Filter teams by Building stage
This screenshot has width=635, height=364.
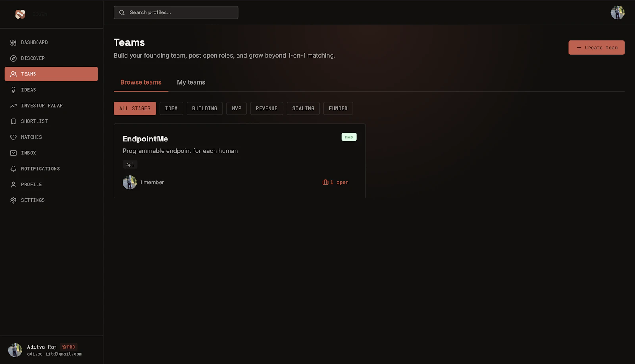(205, 108)
